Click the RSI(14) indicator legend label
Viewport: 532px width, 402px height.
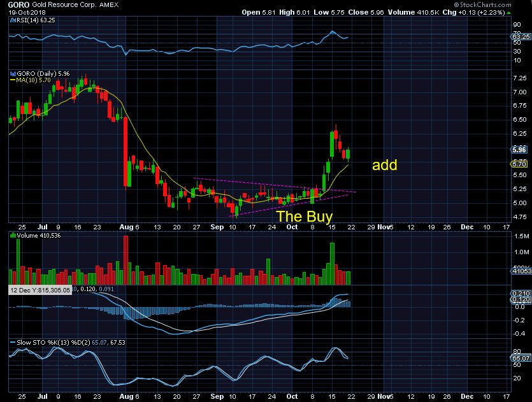[x=36, y=20]
